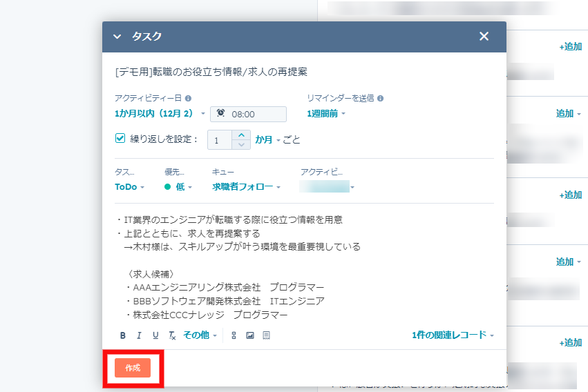Show リマインダーを送信 info tooltip icon

click(380, 99)
